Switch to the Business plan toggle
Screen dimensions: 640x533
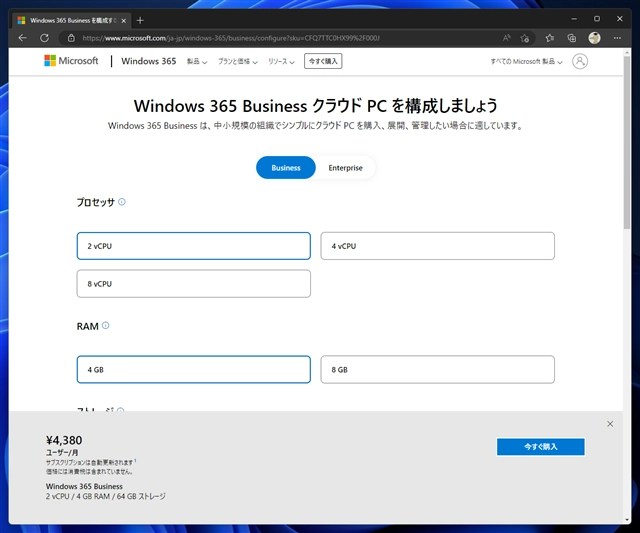pos(286,167)
